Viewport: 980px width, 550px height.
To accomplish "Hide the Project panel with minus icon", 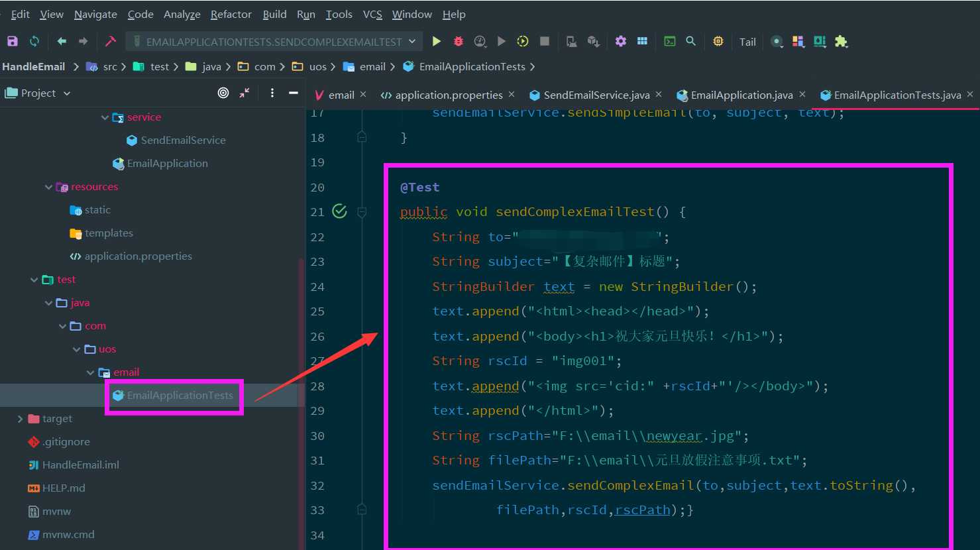I will pyautogui.click(x=294, y=93).
